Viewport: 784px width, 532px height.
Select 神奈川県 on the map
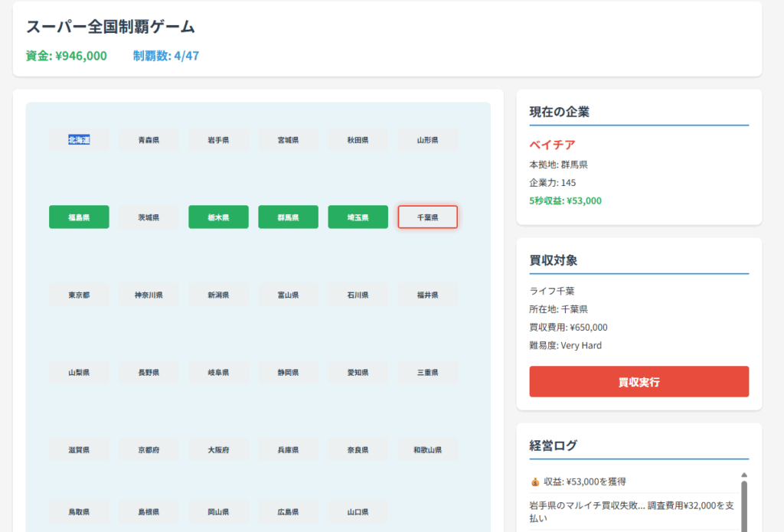click(149, 295)
